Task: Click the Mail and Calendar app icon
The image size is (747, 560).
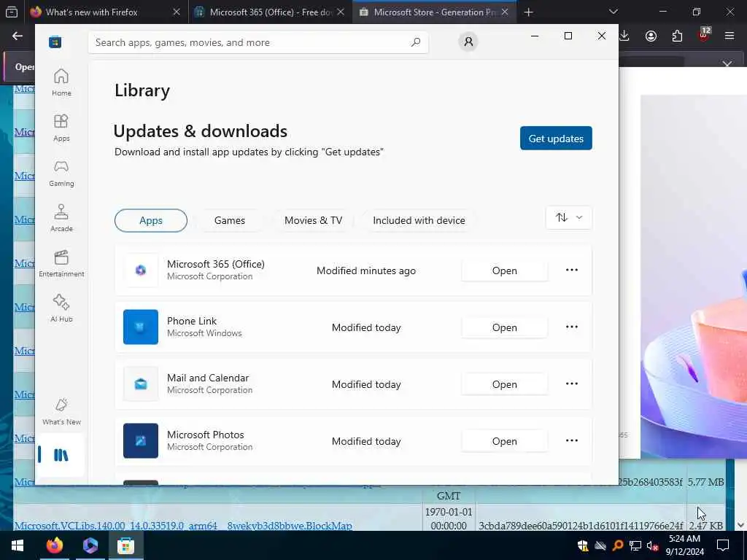Action: click(141, 384)
